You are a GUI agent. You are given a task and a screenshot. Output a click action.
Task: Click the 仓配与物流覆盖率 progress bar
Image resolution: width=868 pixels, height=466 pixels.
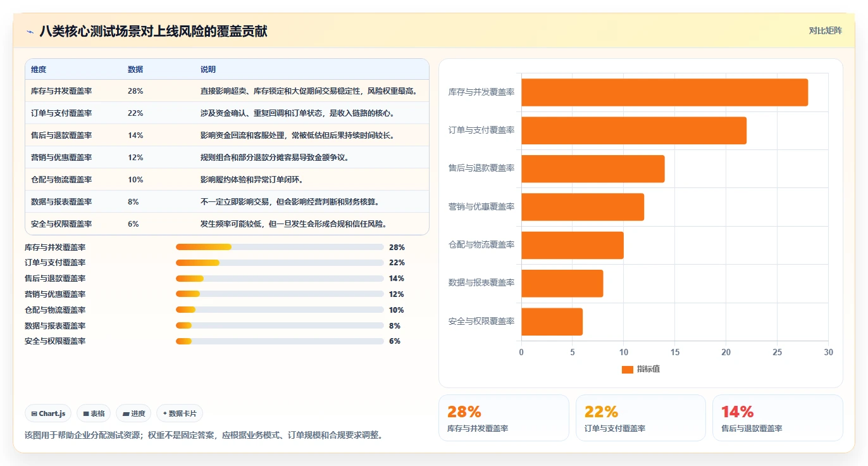tap(280, 310)
